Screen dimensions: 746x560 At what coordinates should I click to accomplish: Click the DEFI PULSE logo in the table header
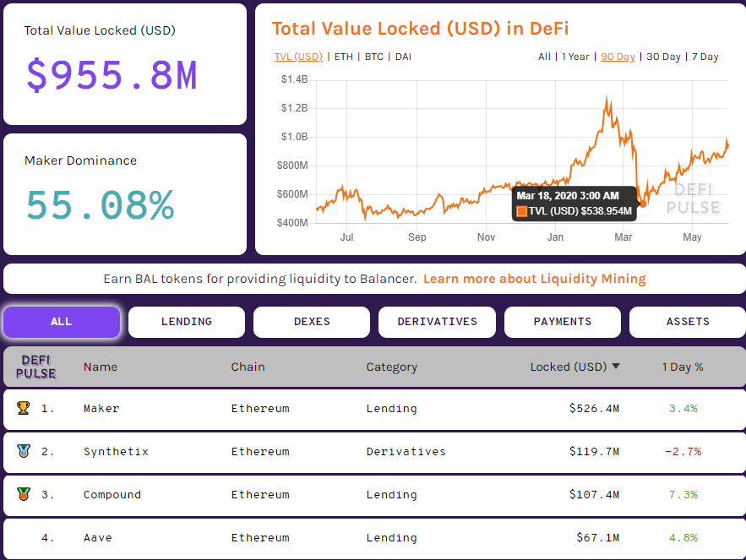(35, 367)
